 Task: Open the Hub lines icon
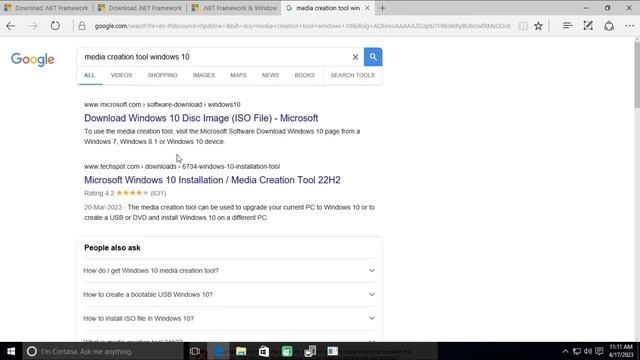(x=567, y=26)
